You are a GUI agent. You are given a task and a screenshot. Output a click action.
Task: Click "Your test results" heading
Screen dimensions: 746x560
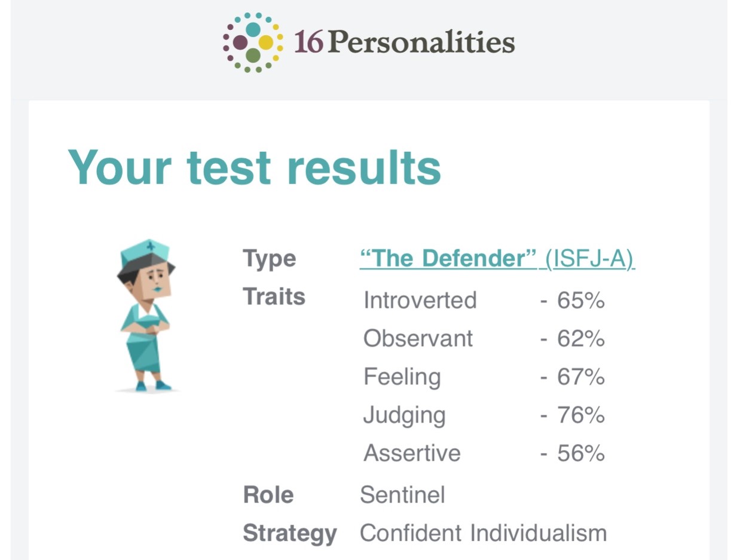click(255, 167)
